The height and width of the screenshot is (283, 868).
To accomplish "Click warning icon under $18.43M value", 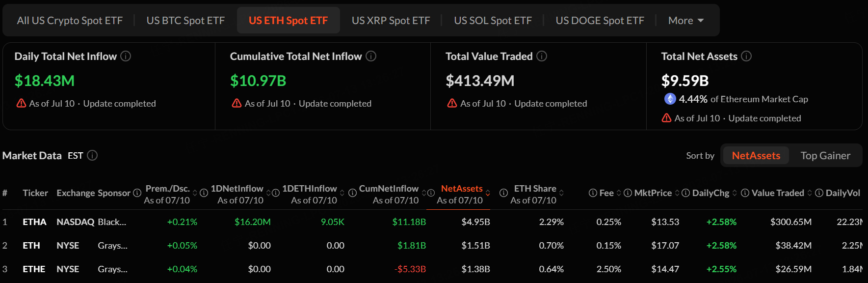I will point(21,103).
